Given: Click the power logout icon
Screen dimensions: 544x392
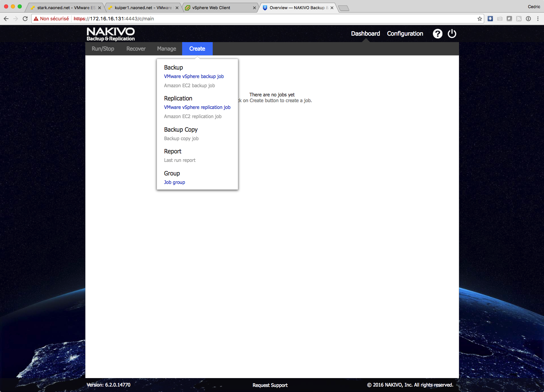Looking at the screenshot, I should (452, 34).
